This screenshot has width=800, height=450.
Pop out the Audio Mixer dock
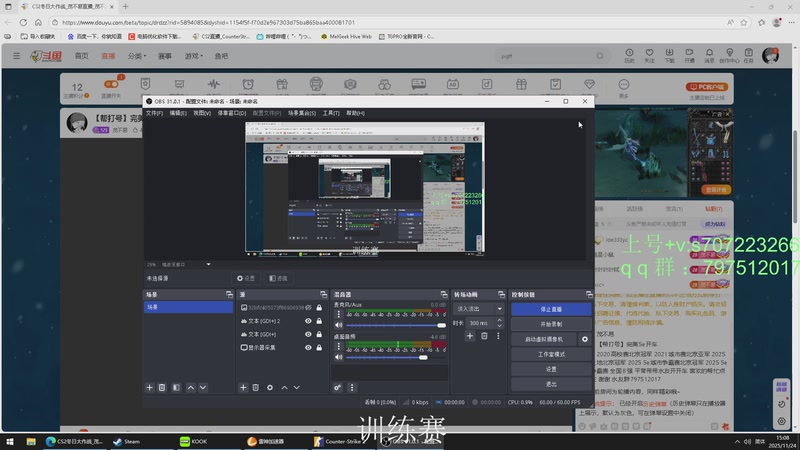pos(443,295)
